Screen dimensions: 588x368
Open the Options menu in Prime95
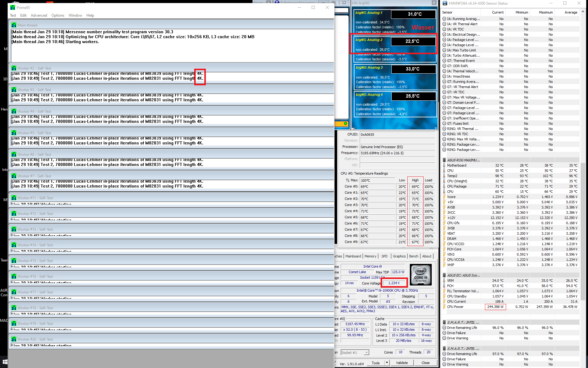[58, 15]
